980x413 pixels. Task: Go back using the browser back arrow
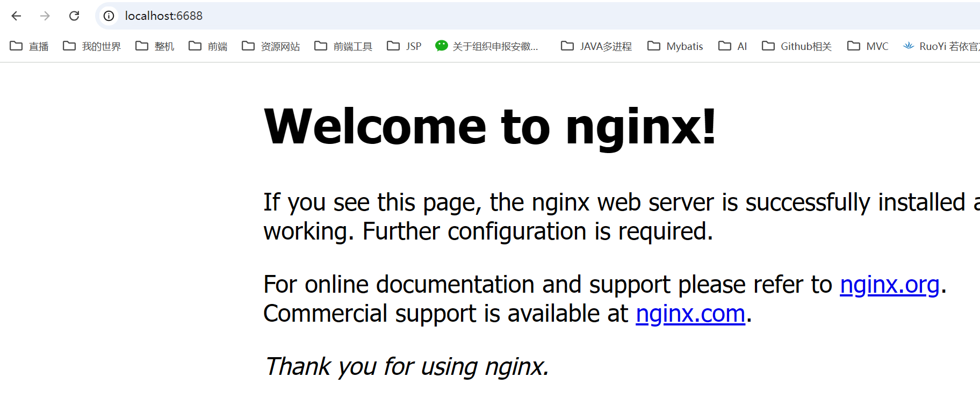coord(16,16)
